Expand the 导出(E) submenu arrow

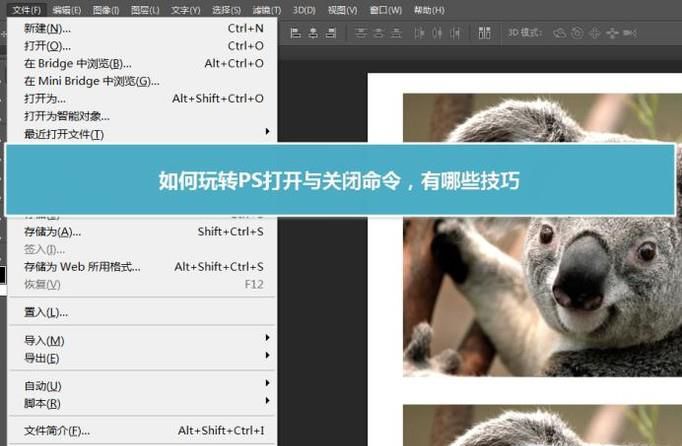[x=267, y=355]
